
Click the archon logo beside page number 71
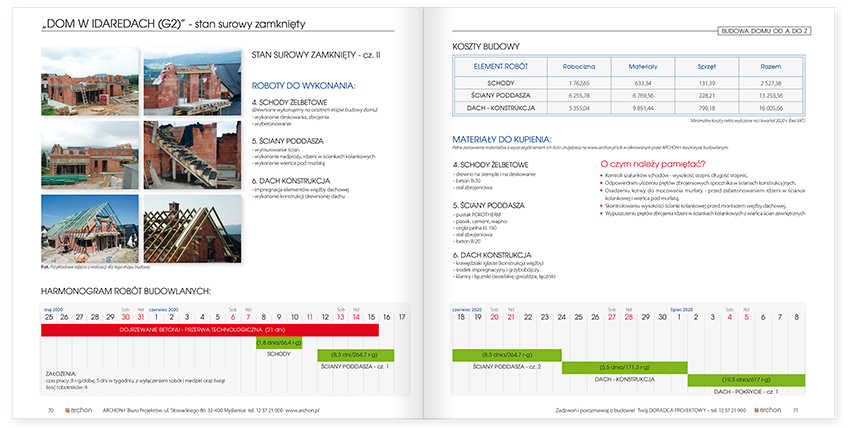coord(768,411)
